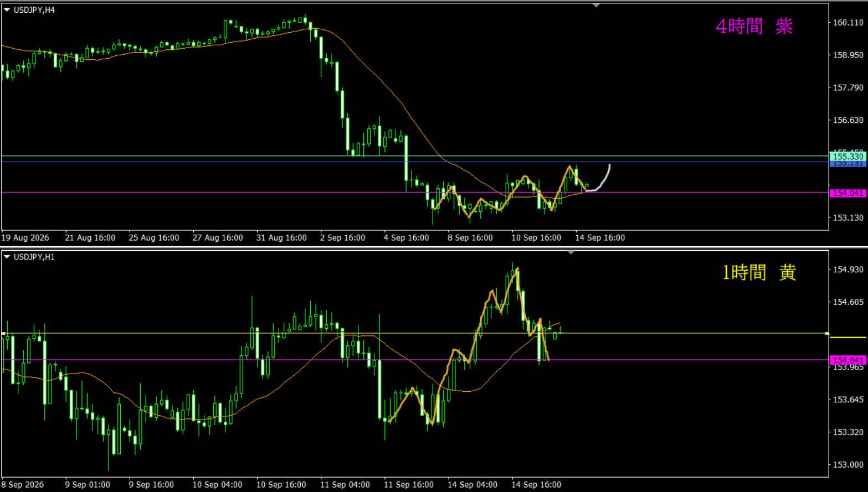Viewport: 868px width, 492px height.
Task: Select the yellow line's left anchor point
Action: 3,333
